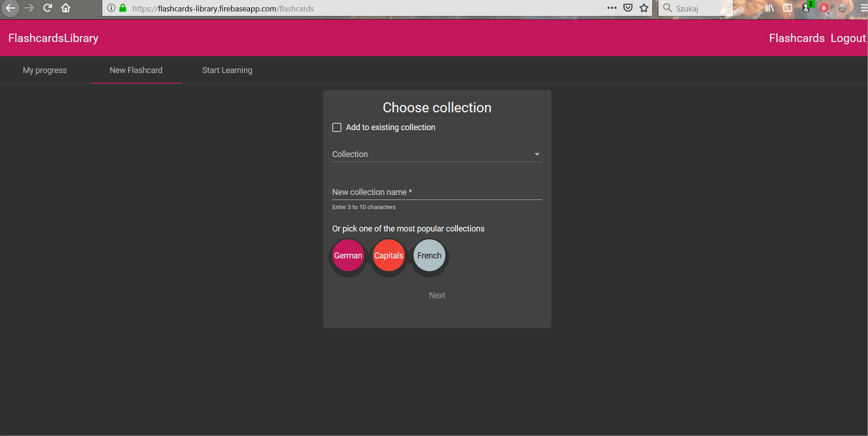Open the Firefox Library icon

click(x=769, y=8)
